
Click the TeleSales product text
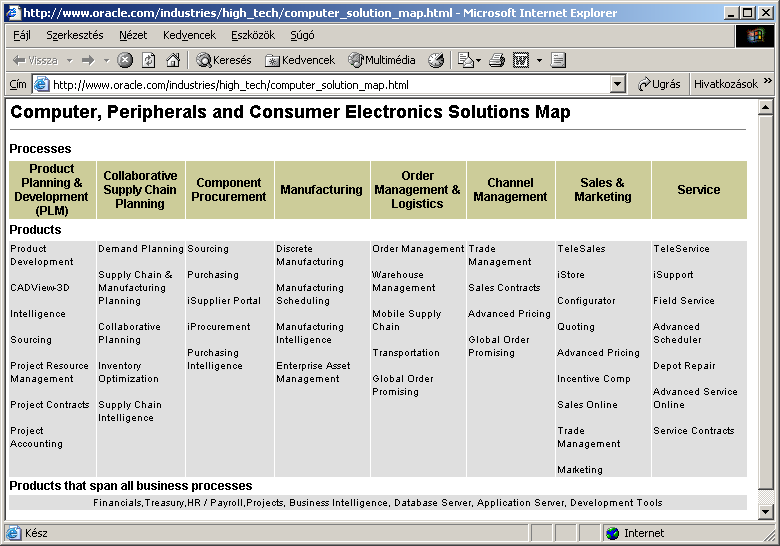point(581,249)
